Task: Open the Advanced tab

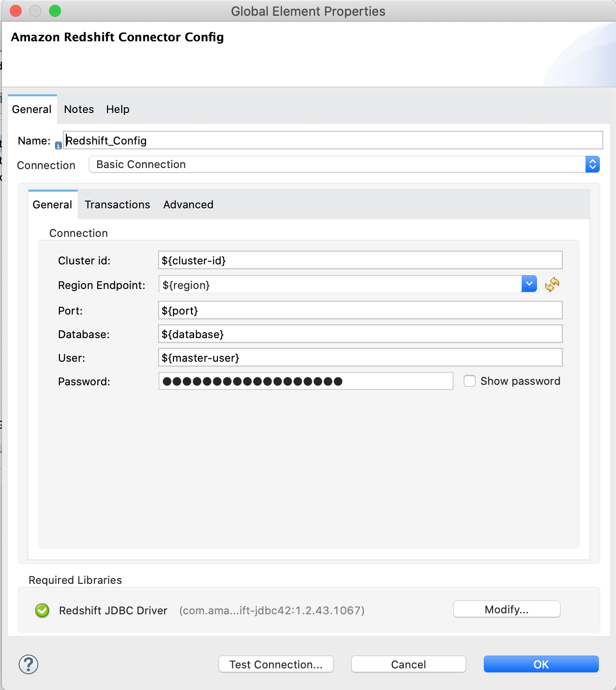Action: pyautogui.click(x=188, y=204)
